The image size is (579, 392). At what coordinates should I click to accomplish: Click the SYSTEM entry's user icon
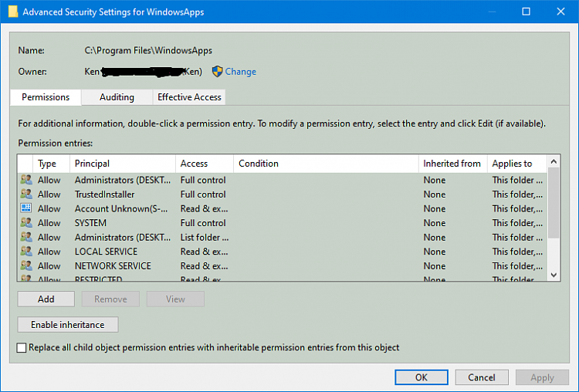[x=26, y=222]
